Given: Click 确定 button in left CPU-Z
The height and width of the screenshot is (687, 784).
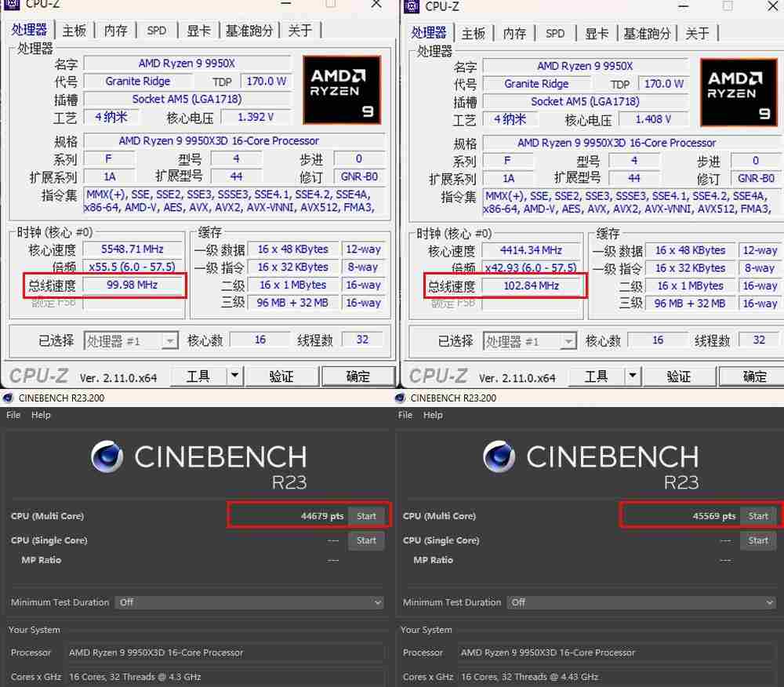Looking at the screenshot, I should (x=358, y=376).
